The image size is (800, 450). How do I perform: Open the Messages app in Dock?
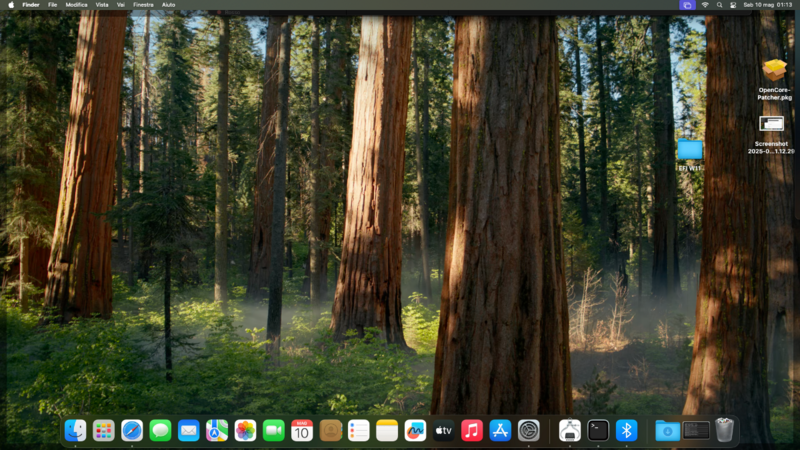[160, 430]
